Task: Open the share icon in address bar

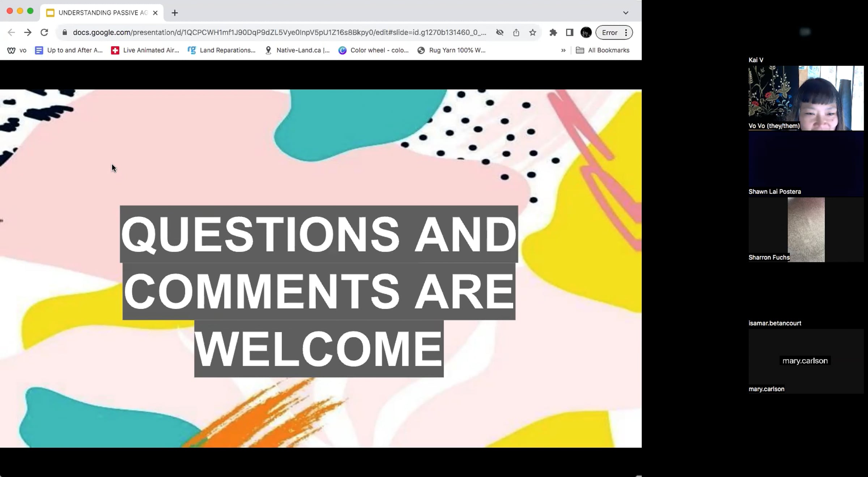Action: [516, 33]
